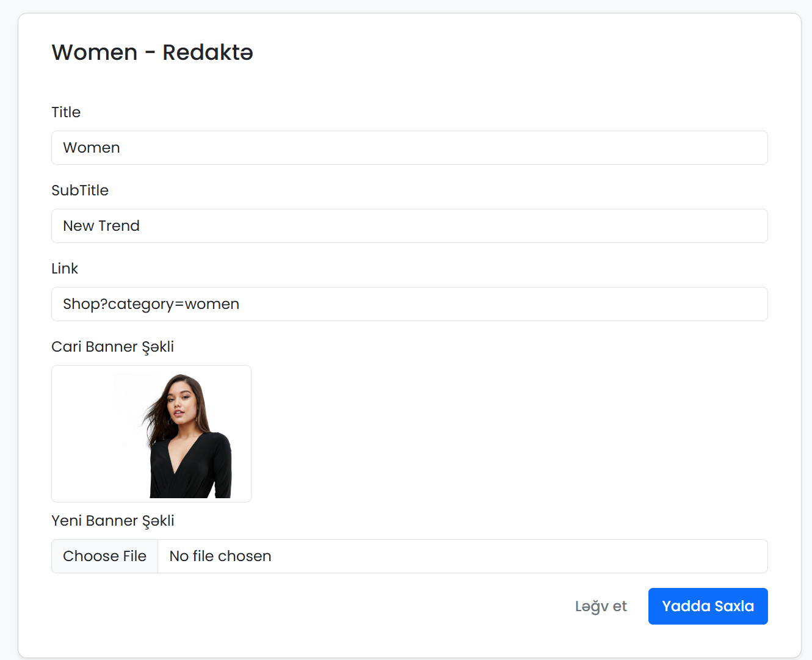Click the 'No file chosen' file area
The image size is (812, 660).
coord(462,556)
